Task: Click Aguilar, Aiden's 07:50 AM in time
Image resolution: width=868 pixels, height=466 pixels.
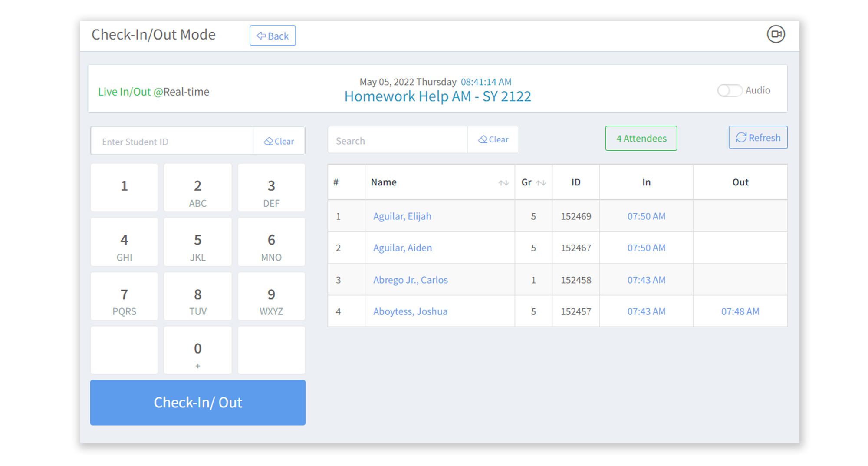Action: 646,248
